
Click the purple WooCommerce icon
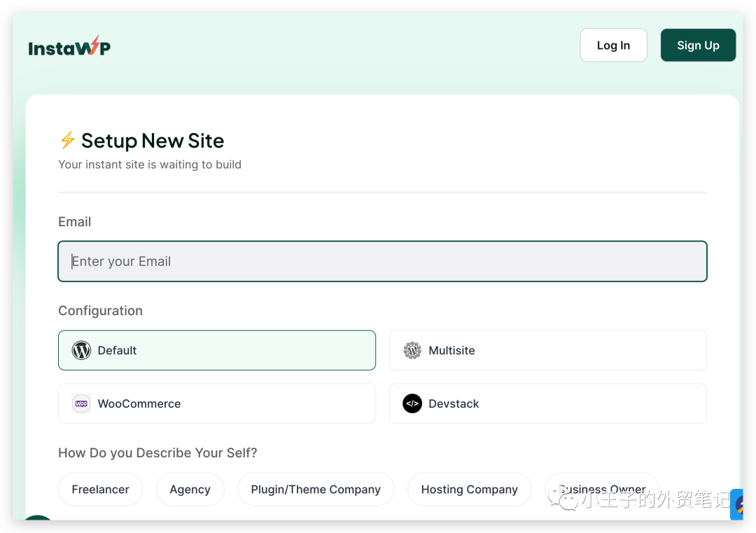tap(81, 403)
